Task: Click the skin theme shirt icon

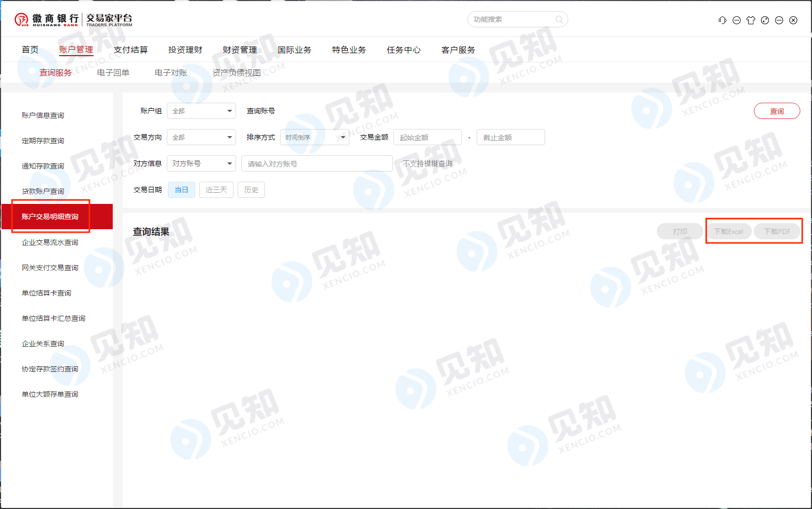Action: (751, 20)
